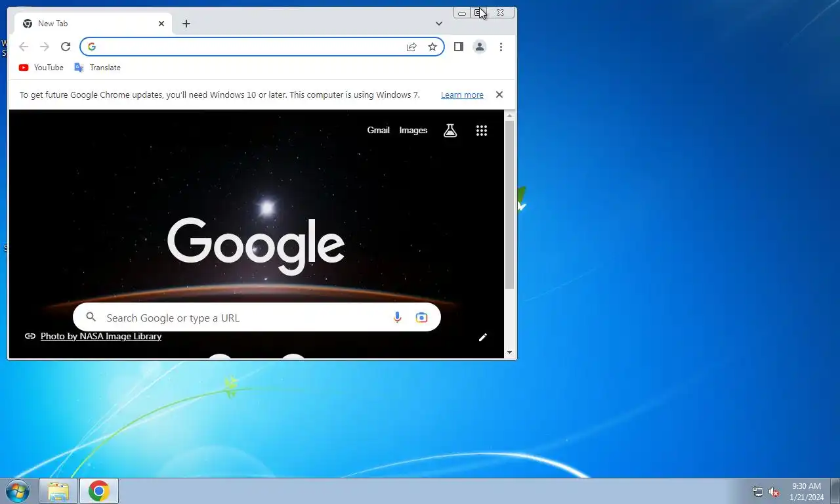The width and height of the screenshot is (840, 504).
Task: Click the magnifier icon in the search box
Action: pos(91,318)
